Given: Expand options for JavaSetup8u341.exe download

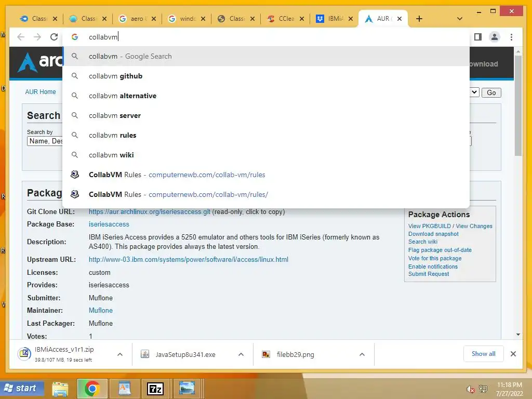Looking at the screenshot, I should [241, 354].
